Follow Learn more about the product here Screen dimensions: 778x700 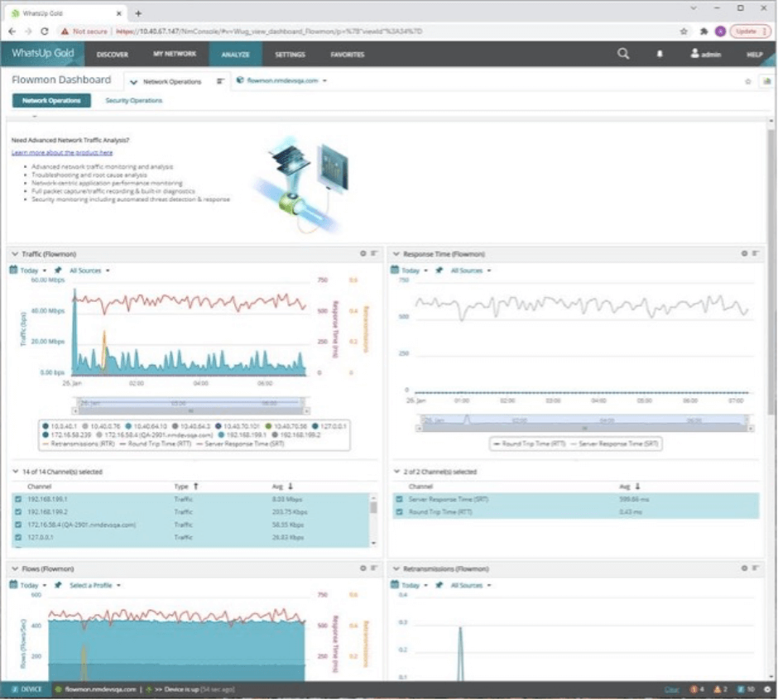(x=62, y=152)
